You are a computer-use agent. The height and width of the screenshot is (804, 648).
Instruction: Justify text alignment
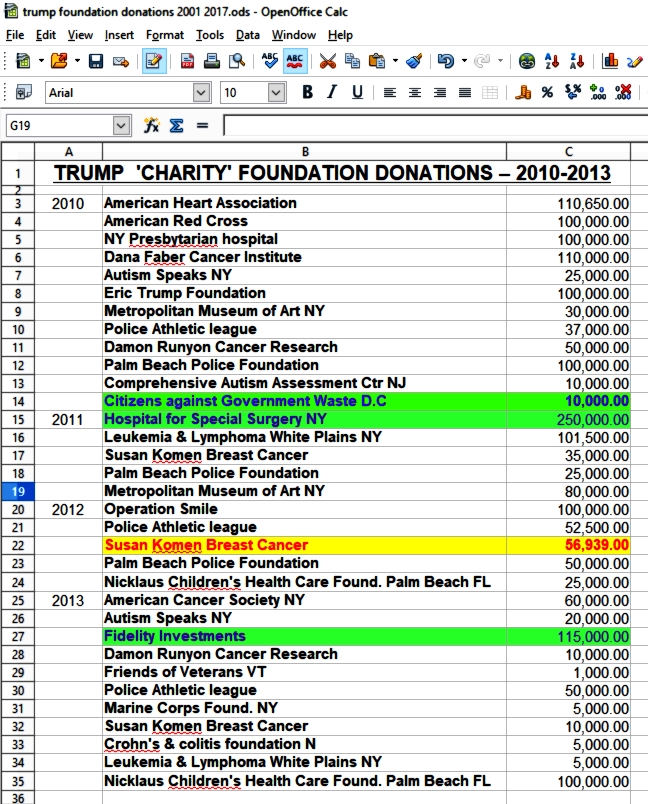465,93
